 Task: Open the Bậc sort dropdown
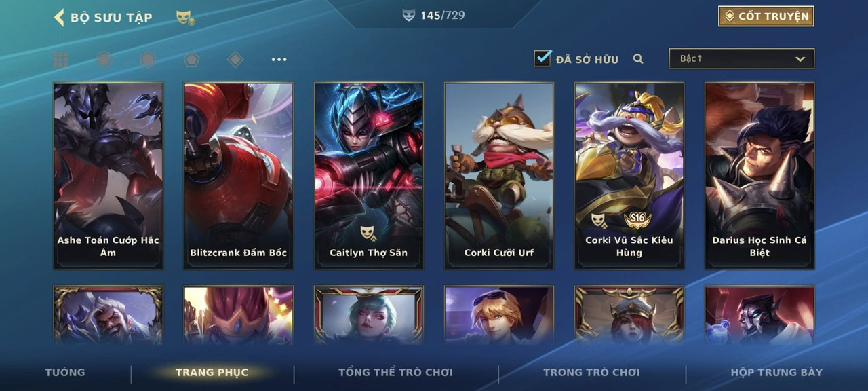coord(742,58)
